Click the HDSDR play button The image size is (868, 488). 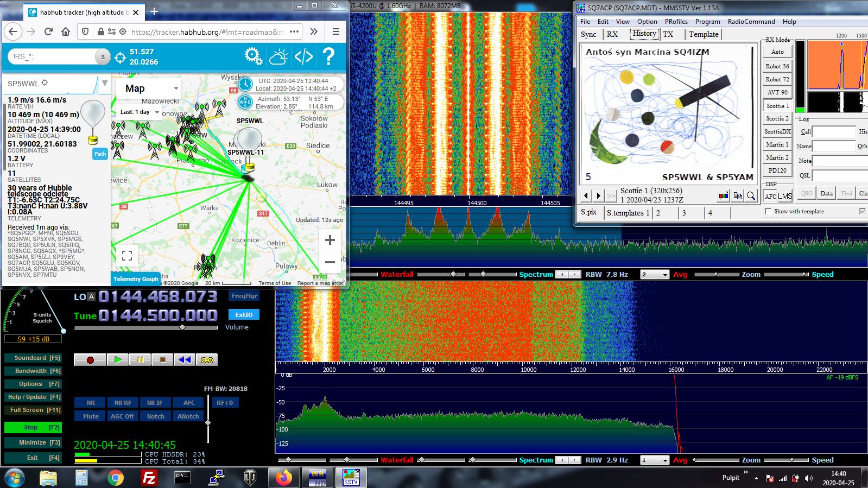tap(118, 359)
